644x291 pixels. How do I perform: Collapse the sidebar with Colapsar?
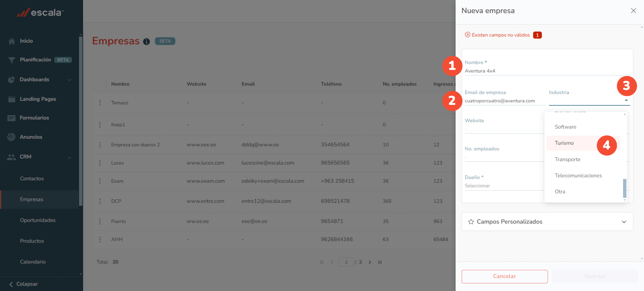24,284
